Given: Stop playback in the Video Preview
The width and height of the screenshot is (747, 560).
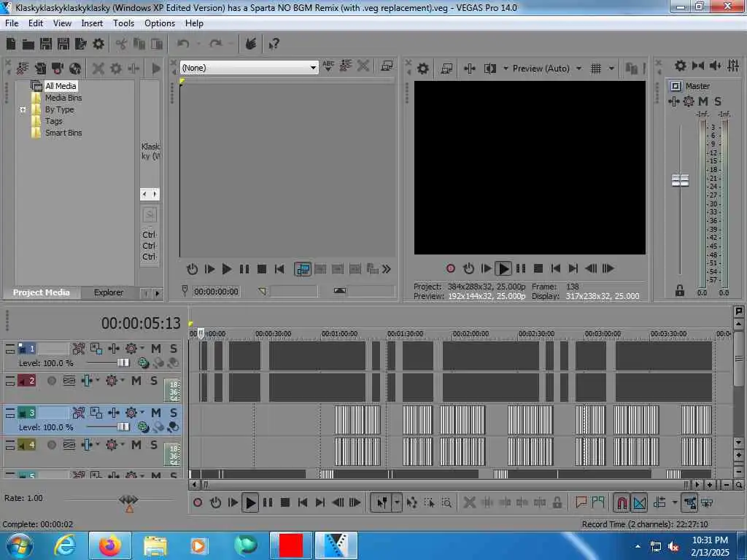Looking at the screenshot, I should tap(538, 268).
